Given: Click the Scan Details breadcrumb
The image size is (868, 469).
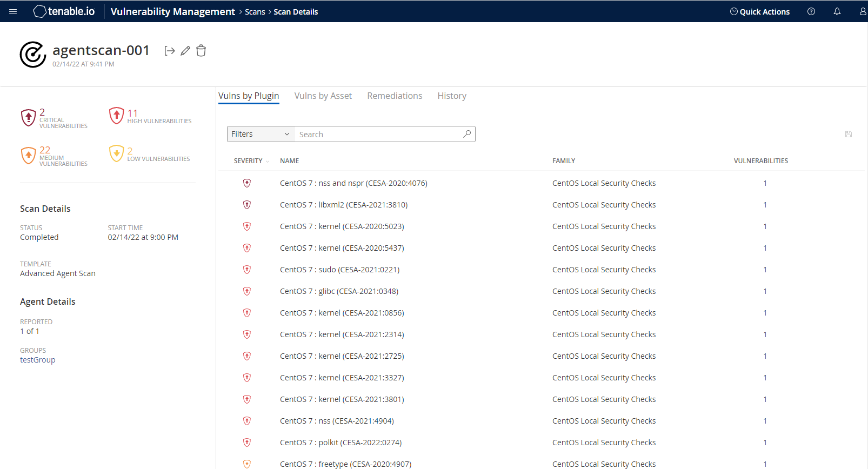Looking at the screenshot, I should point(296,12).
